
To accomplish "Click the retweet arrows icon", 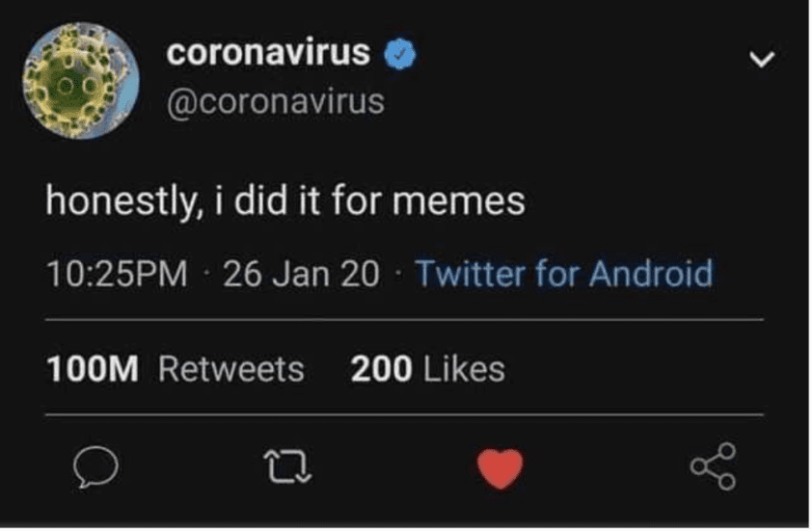I will [286, 468].
